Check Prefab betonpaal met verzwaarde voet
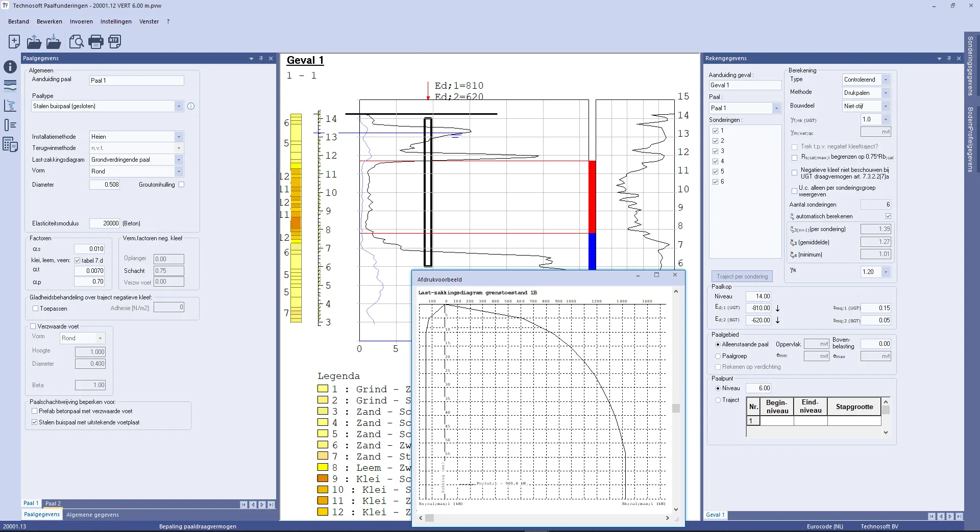980x532 pixels. click(x=34, y=411)
